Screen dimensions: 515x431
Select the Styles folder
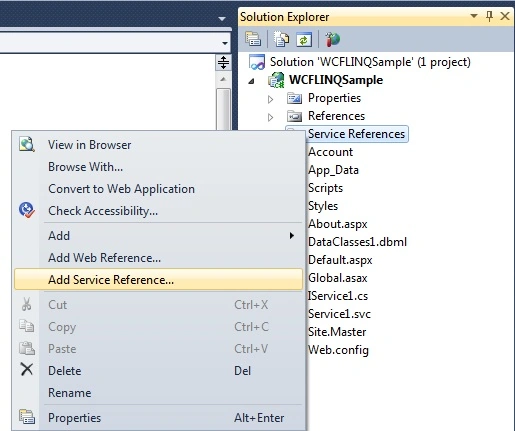[x=323, y=206]
